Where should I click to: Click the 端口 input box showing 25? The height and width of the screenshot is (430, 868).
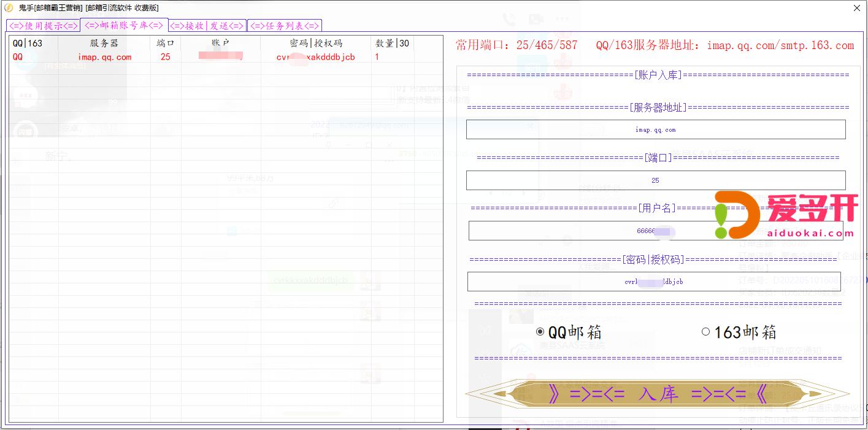click(655, 180)
